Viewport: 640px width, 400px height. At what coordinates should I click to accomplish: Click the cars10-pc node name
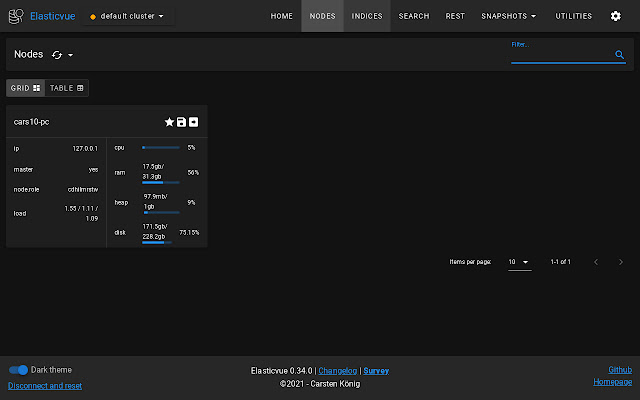pos(31,122)
